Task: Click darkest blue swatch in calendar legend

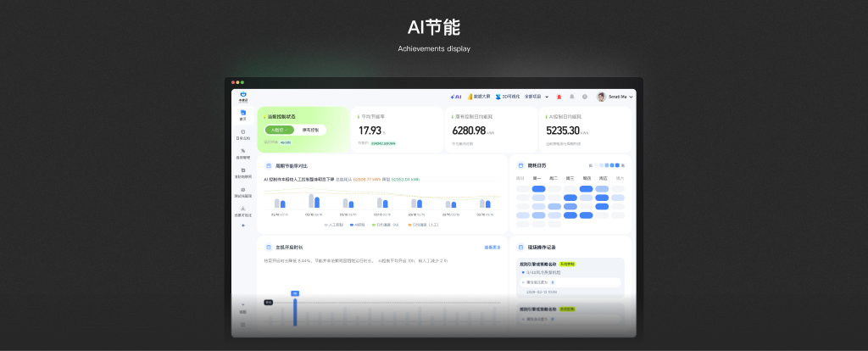Action: 618,165
